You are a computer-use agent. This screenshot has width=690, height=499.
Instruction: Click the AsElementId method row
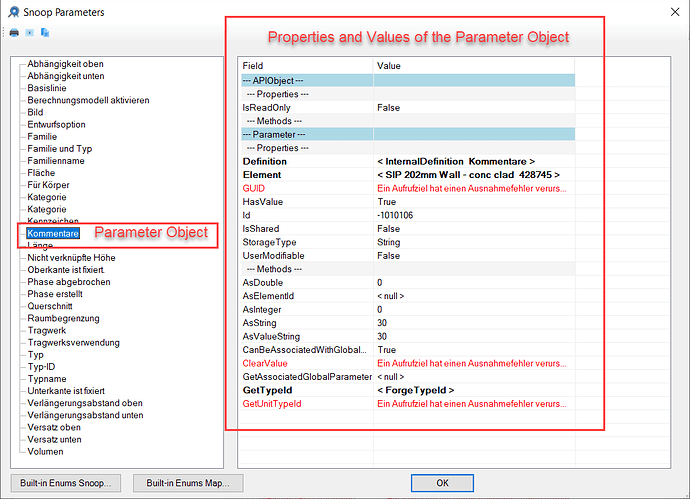coord(408,296)
